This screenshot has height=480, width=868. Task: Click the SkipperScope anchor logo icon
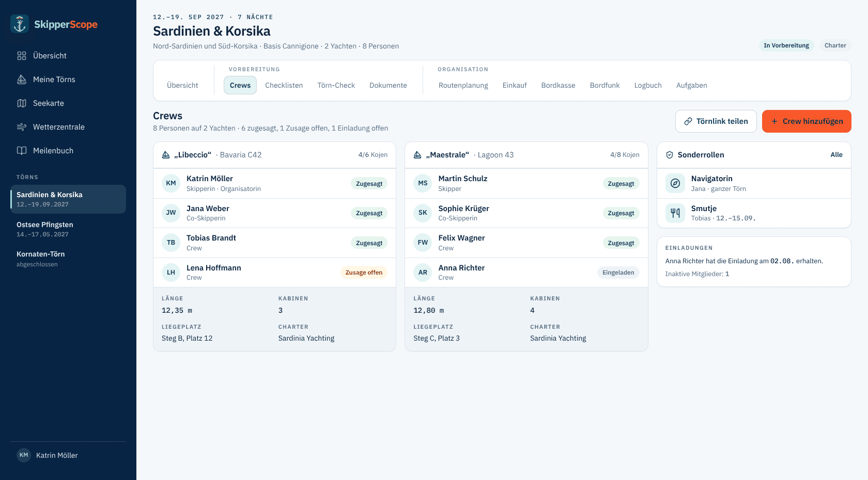[20, 24]
